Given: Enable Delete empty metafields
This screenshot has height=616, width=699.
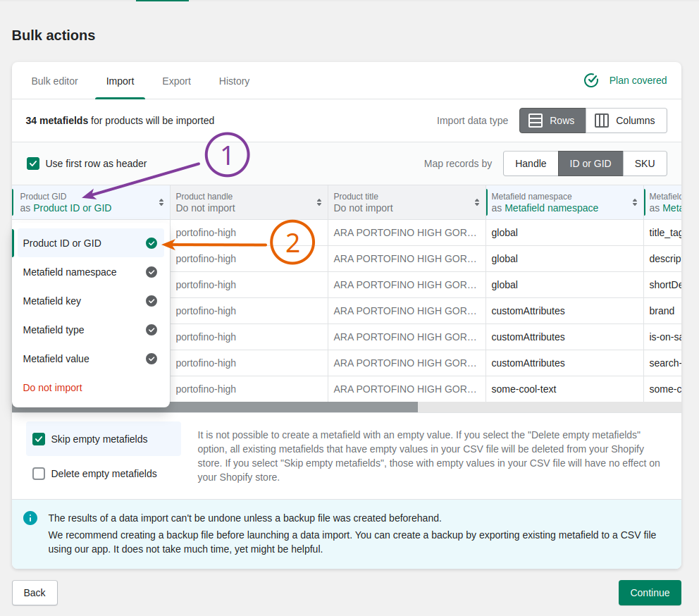Looking at the screenshot, I should point(39,473).
